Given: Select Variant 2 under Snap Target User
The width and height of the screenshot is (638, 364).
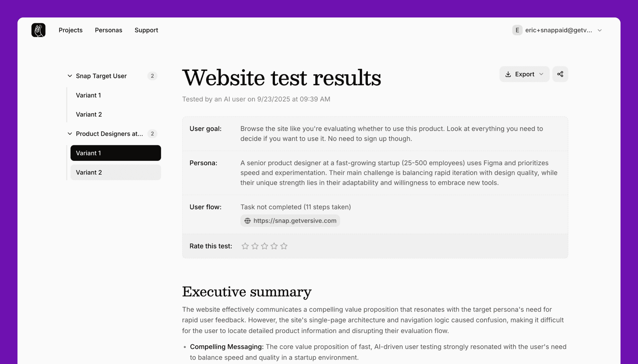Looking at the screenshot, I should coord(89,115).
